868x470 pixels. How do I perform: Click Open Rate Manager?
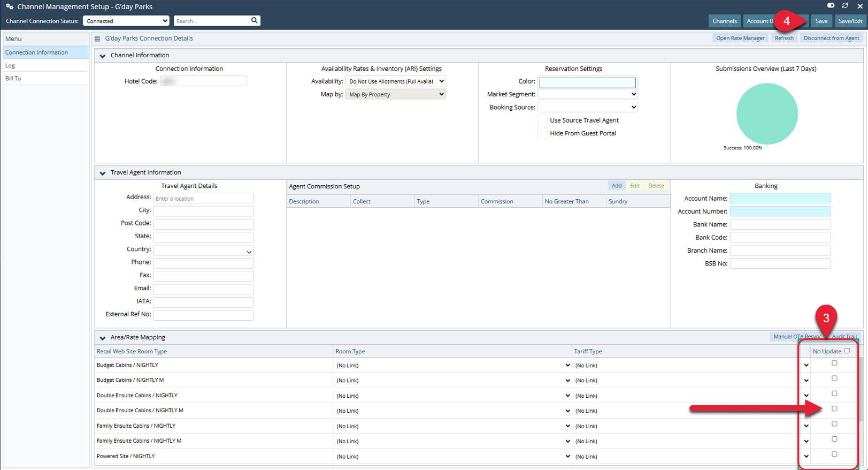[x=740, y=38]
